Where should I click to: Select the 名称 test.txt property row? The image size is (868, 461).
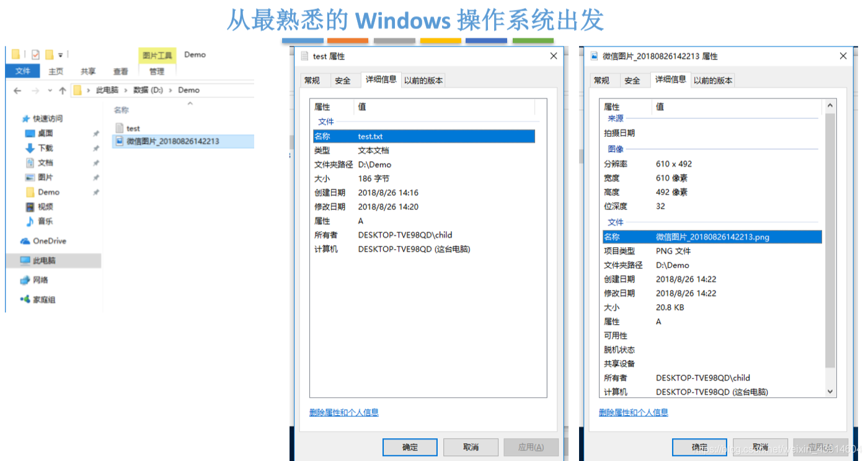coord(424,136)
